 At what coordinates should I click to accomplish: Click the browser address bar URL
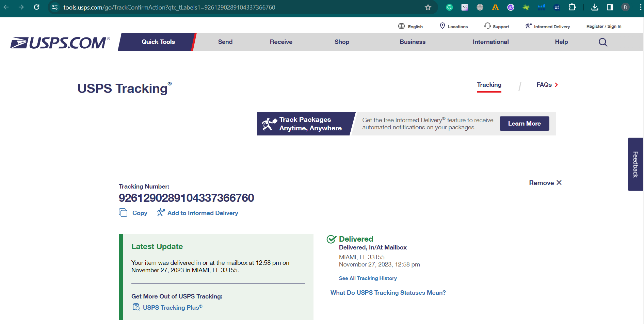pyautogui.click(x=169, y=7)
